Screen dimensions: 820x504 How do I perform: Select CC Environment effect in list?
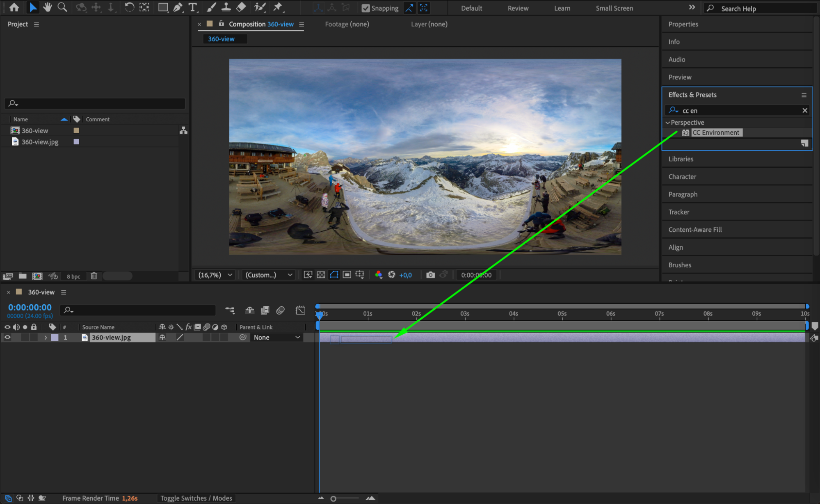tap(716, 132)
